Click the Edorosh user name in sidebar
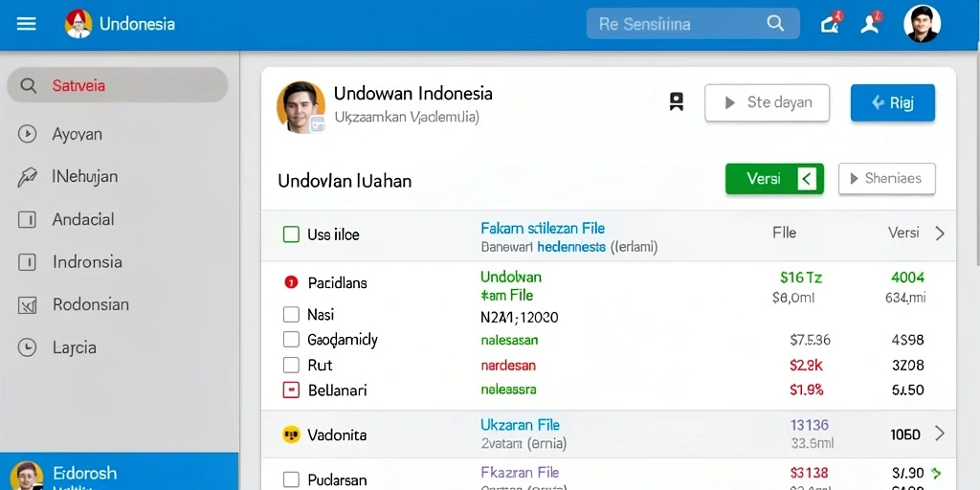The width and height of the screenshot is (980, 490). [x=85, y=473]
